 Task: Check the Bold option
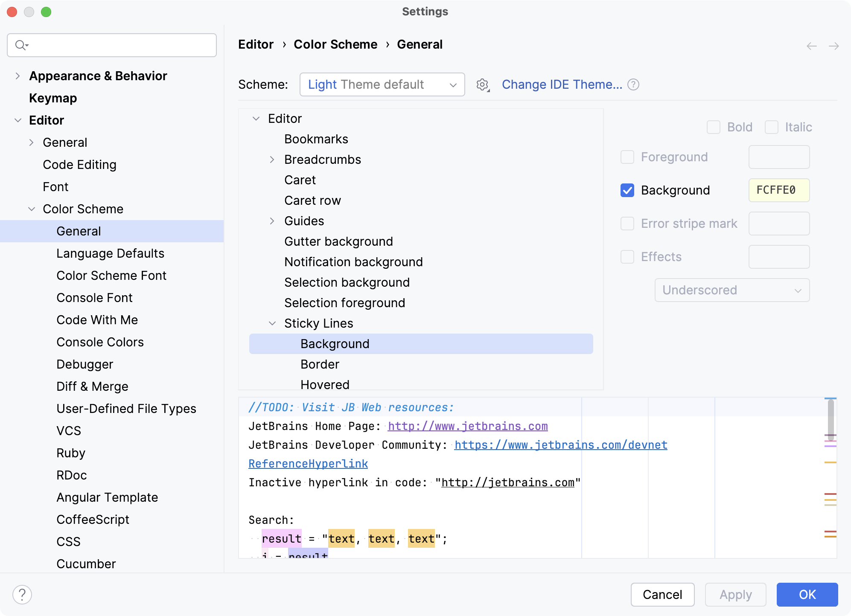coord(714,127)
